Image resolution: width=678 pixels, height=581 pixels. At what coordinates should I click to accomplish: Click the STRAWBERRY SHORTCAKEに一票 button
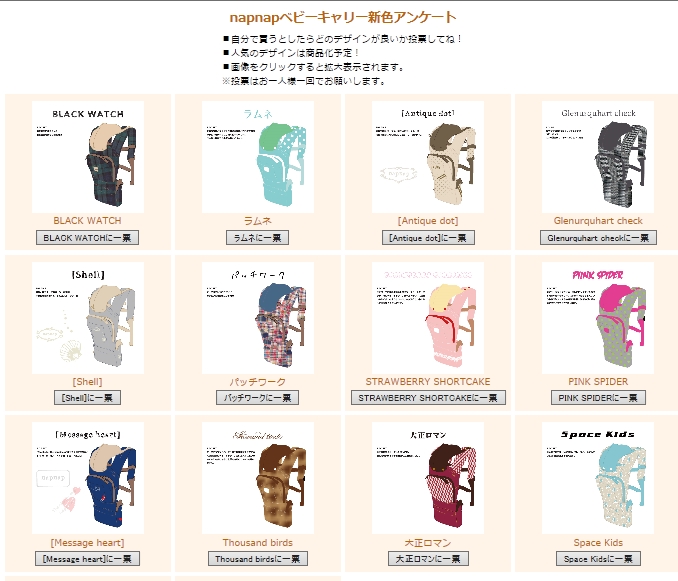428,398
